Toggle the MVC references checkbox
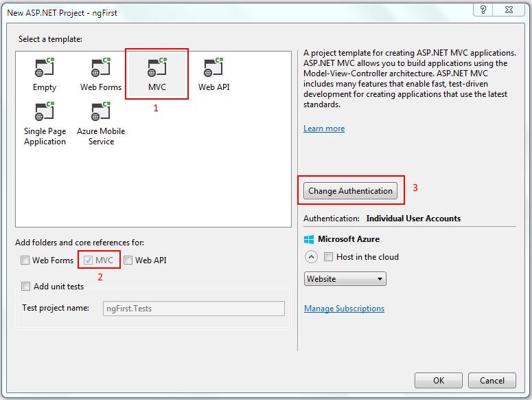This screenshot has width=532, height=400. 89,260
